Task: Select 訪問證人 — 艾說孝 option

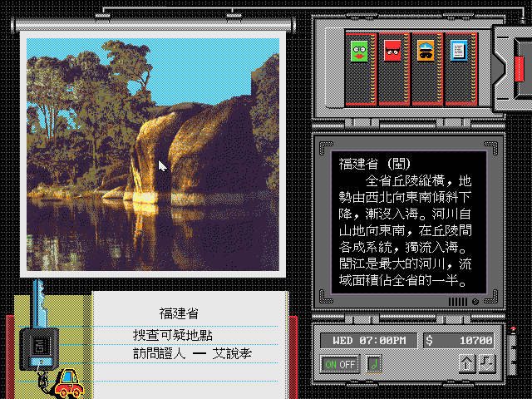Action: [x=192, y=353]
